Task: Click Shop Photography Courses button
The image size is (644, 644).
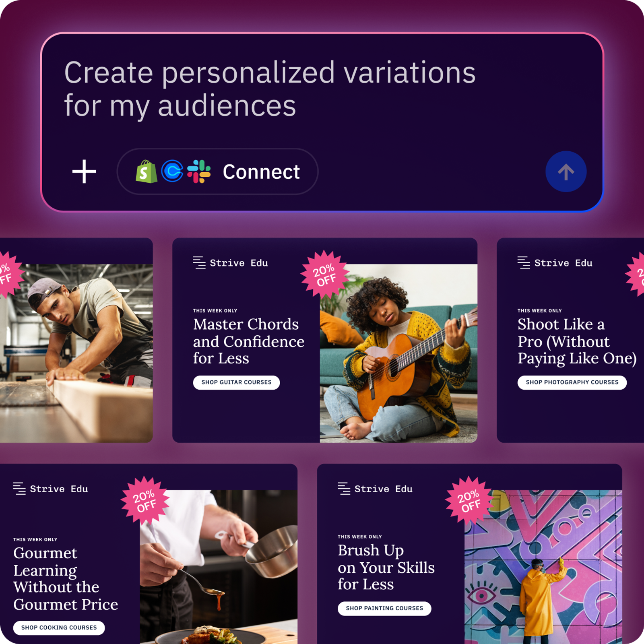Action: pyautogui.click(x=572, y=382)
